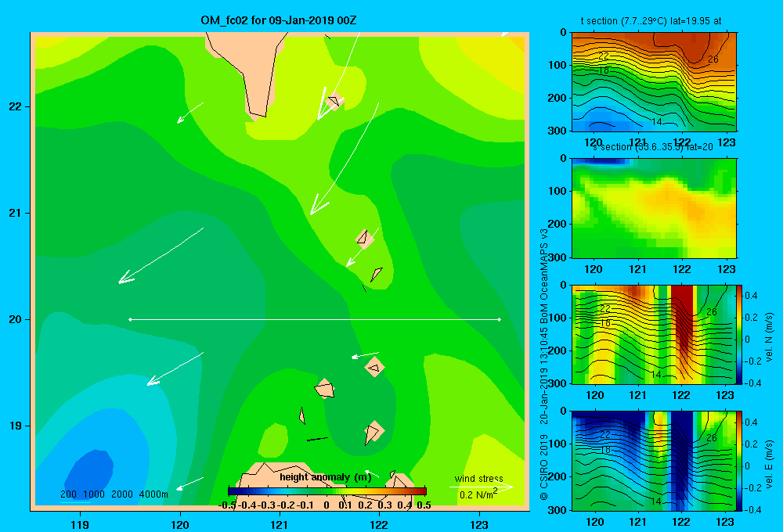The height and width of the screenshot is (532, 783).
Task: Click depth label 300 on salinity section
Action: click(x=557, y=257)
